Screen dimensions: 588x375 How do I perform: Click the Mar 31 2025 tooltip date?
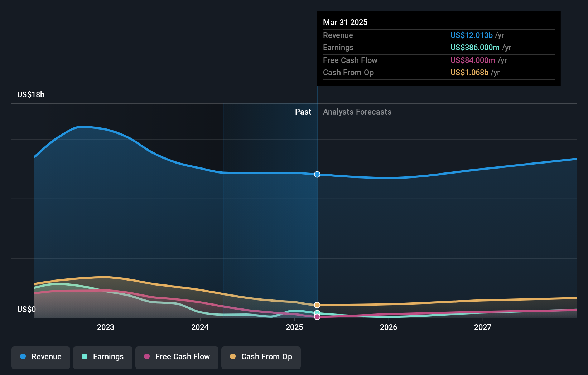pos(345,22)
